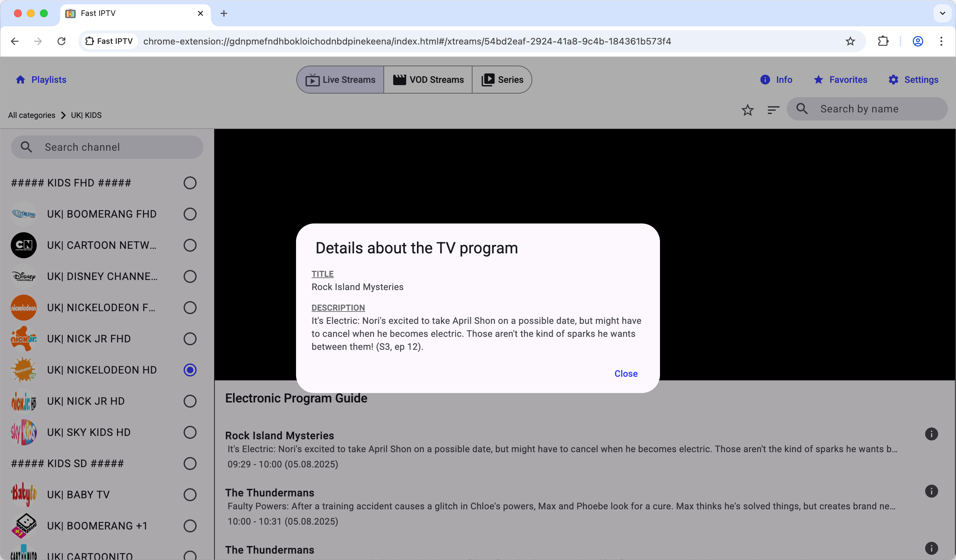Select UK| DISNEY CHANNEL radio button
956x560 pixels.
190,276
